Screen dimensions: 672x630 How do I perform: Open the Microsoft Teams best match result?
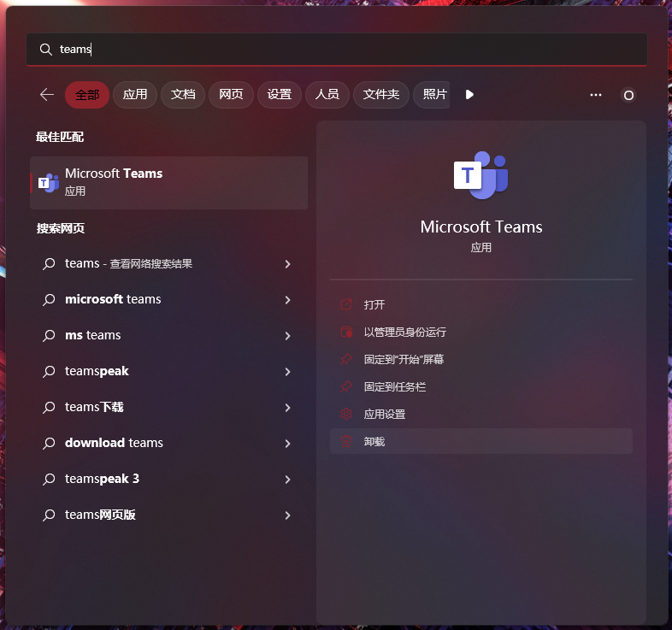[x=169, y=183]
